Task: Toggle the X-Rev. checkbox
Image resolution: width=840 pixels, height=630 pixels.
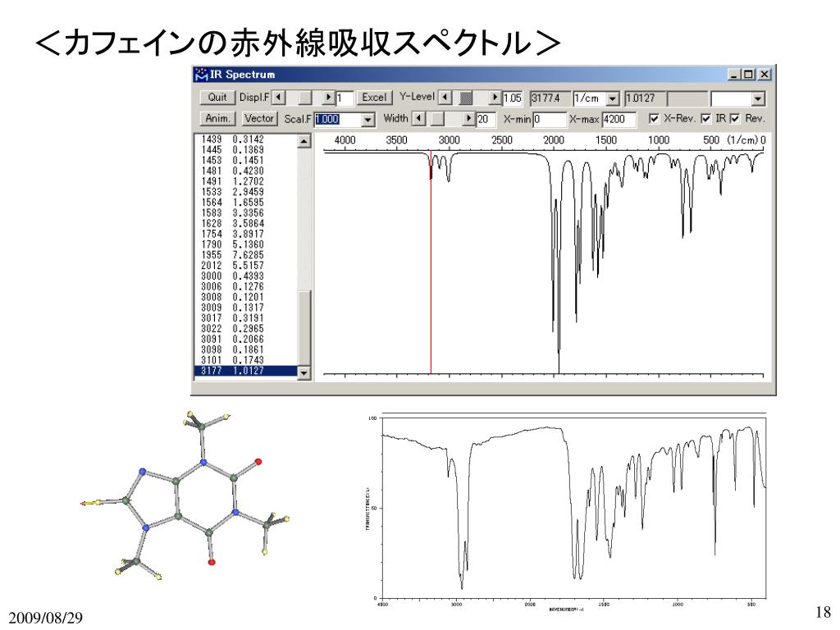Action: point(654,118)
